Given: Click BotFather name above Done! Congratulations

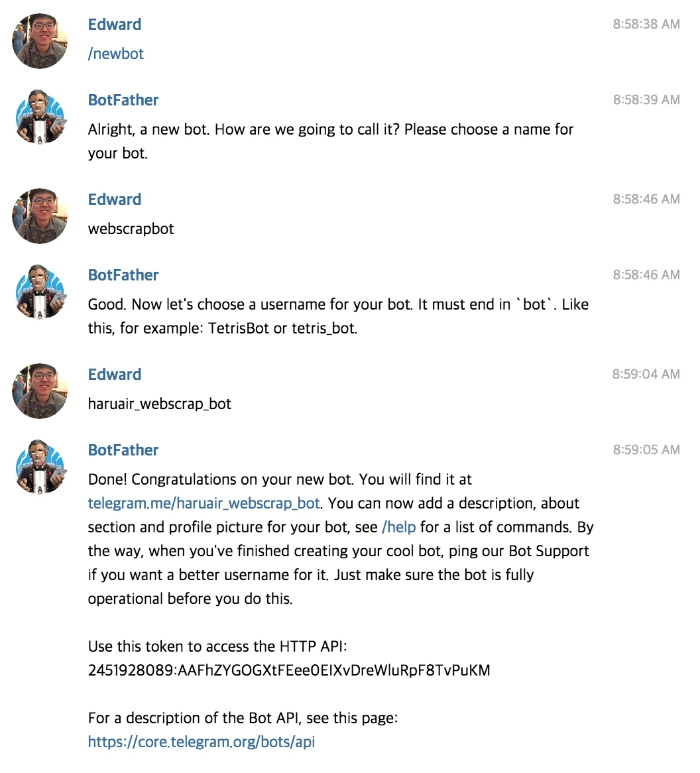Looking at the screenshot, I should click(x=123, y=450).
